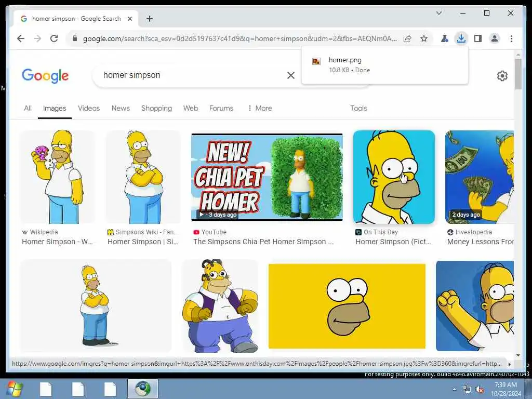532x399 pixels.
Task: Switch to the All results tab
Action: point(28,108)
